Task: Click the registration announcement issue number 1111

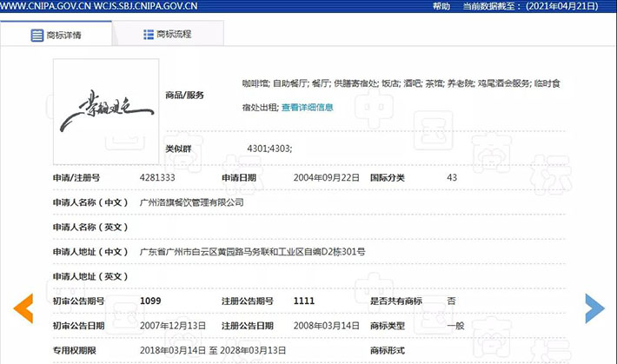Action: (x=304, y=301)
